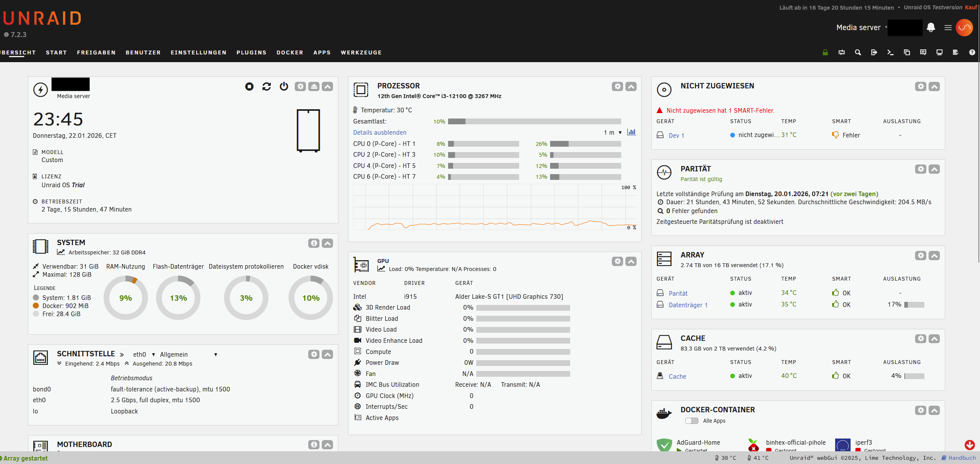Collapse the GPU tile
The width and height of the screenshot is (980, 464).
pyautogui.click(x=631, y=261)
